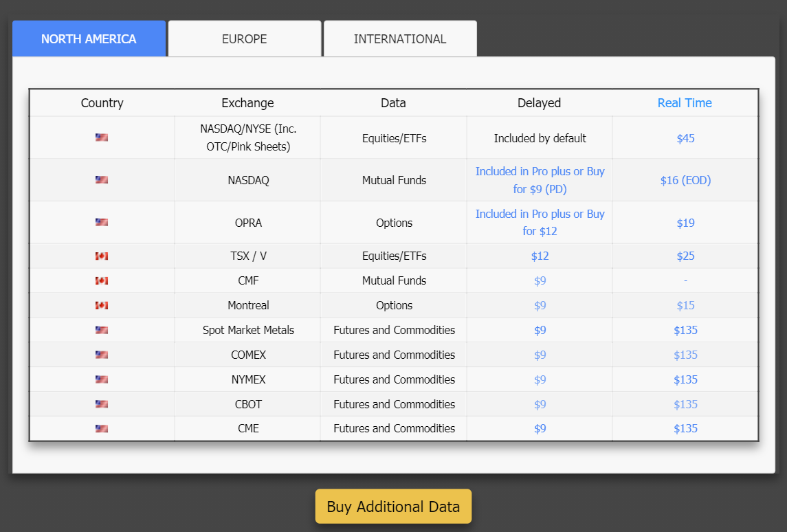The image size is (787, 532).
Task: Click the Real Time column header link
Action: click(x=685, y=102)
